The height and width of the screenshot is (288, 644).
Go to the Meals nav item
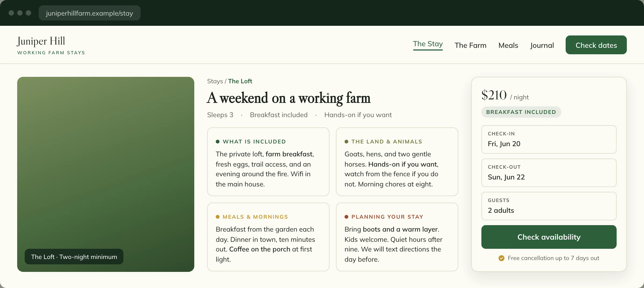point(508,45)
